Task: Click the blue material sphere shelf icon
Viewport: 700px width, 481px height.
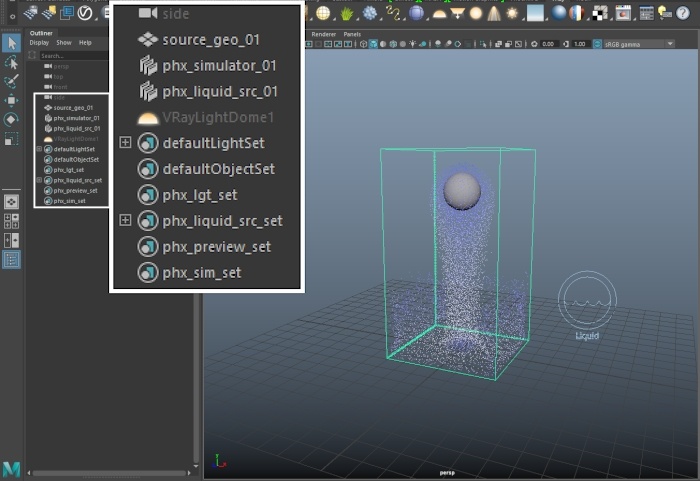Action: coord(559,13)
